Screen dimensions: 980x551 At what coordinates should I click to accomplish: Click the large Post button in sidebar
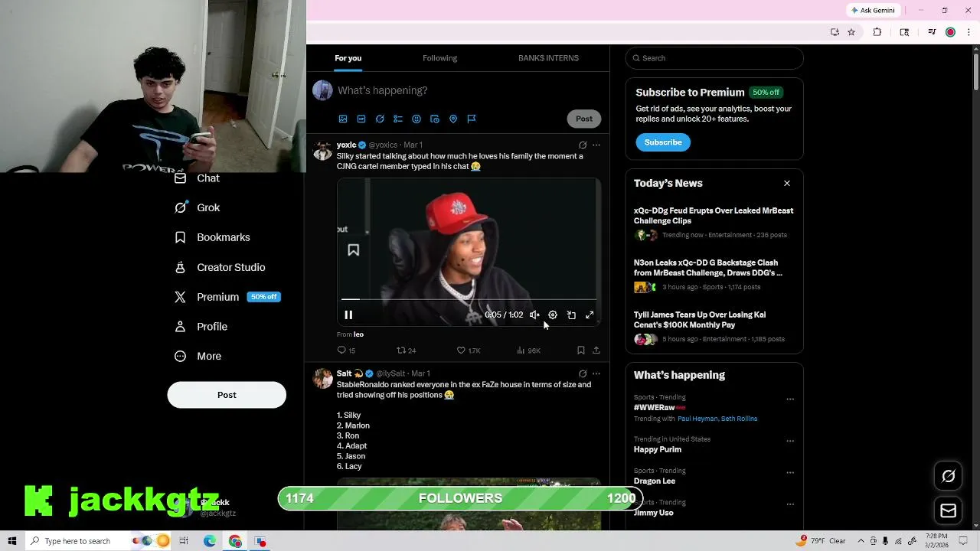[x=227, y=395]
